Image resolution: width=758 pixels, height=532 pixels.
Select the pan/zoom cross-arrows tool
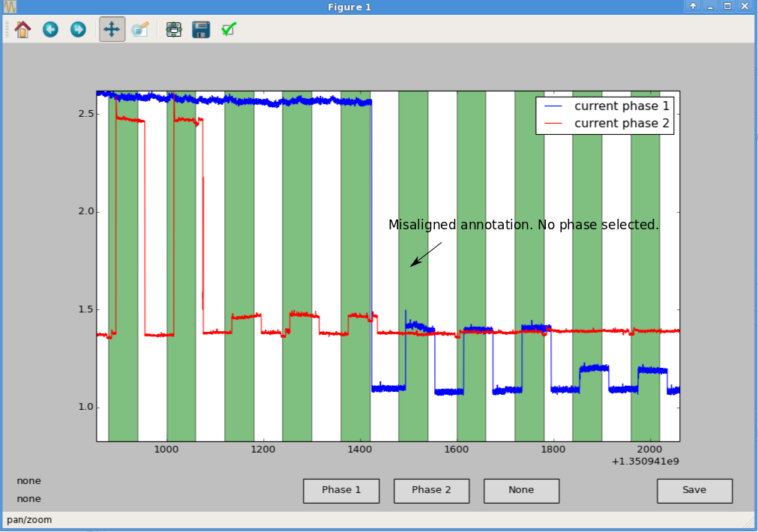(x=111, y=29)
